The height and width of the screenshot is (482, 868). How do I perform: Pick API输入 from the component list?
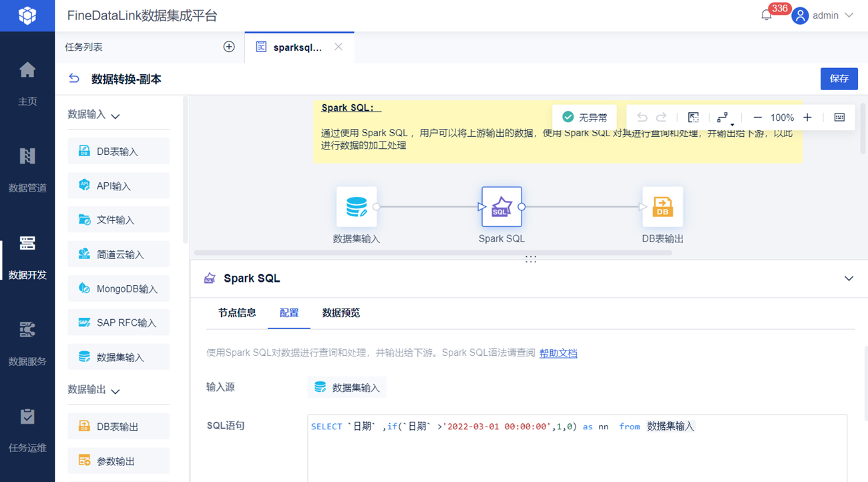pyautogui.click(x=118, y=186)
